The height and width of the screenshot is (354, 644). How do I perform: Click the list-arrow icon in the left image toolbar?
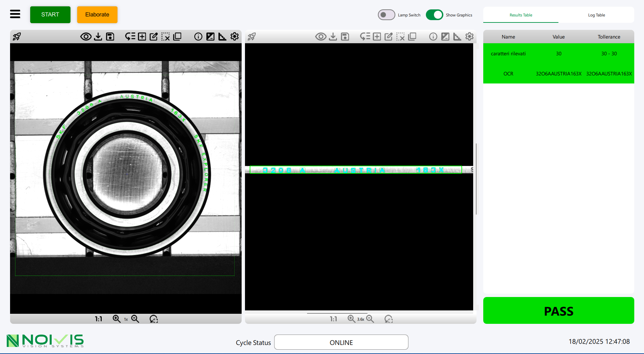[x=130, y=37]
